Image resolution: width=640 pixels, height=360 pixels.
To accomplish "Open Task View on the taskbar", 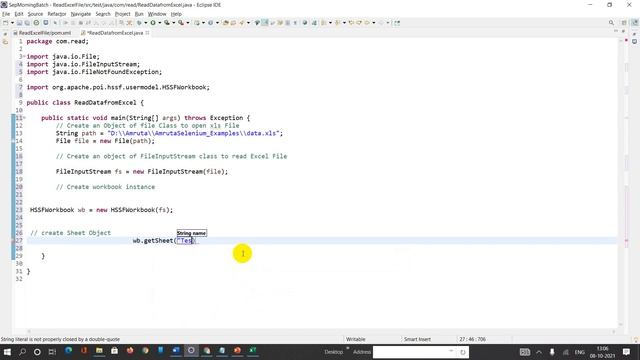I will [x=52, y=351].
